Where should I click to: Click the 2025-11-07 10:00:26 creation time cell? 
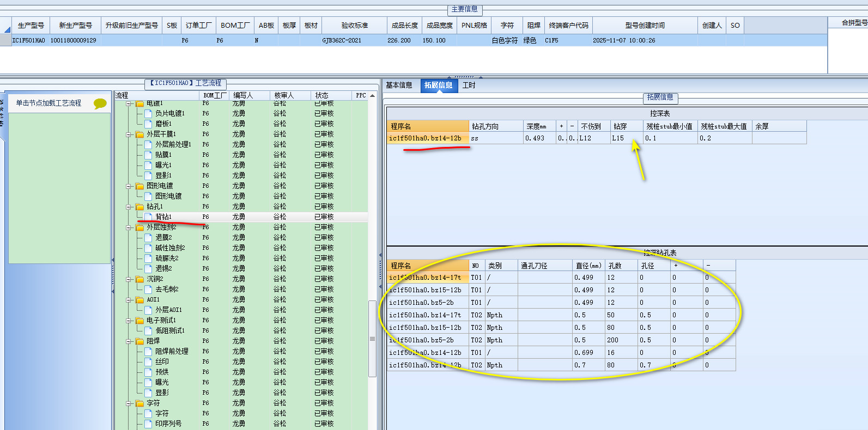pyautogui.click(x=645, y=40)
